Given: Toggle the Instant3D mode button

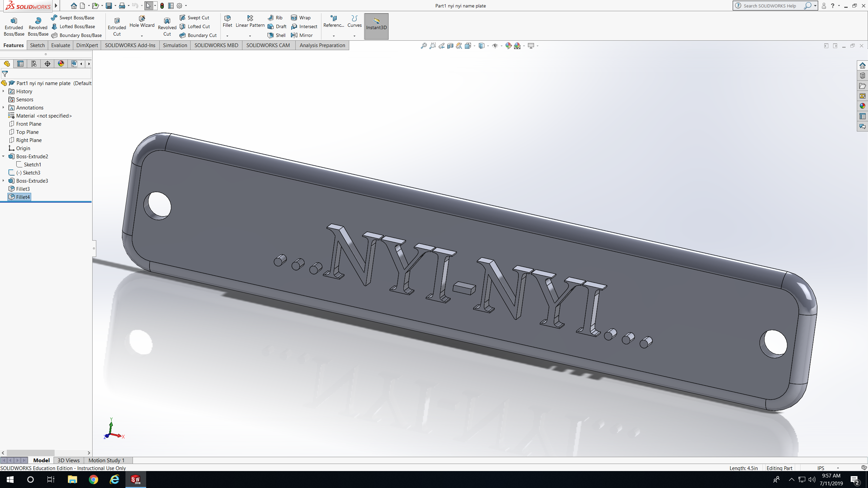Looking at the screenshot, I should coord(376,26).
